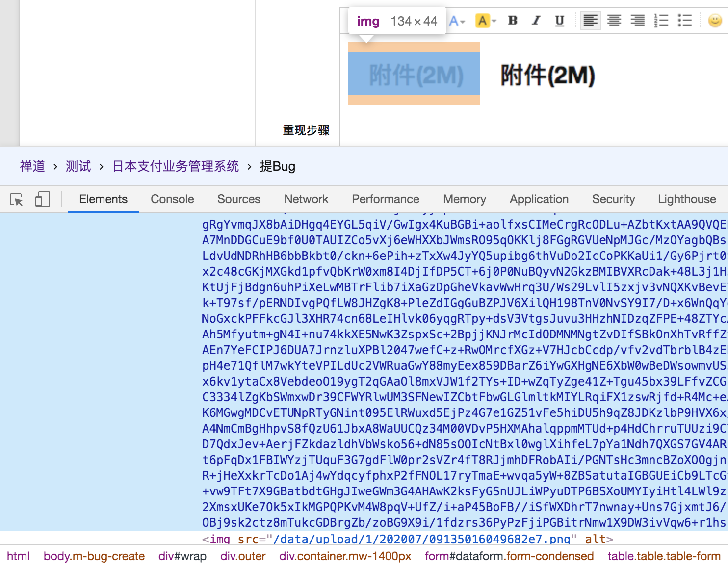The width and height of the screenshot is (728, 567).
Task: Toggle the DevTools device toolbar
Action: point(43,199)
